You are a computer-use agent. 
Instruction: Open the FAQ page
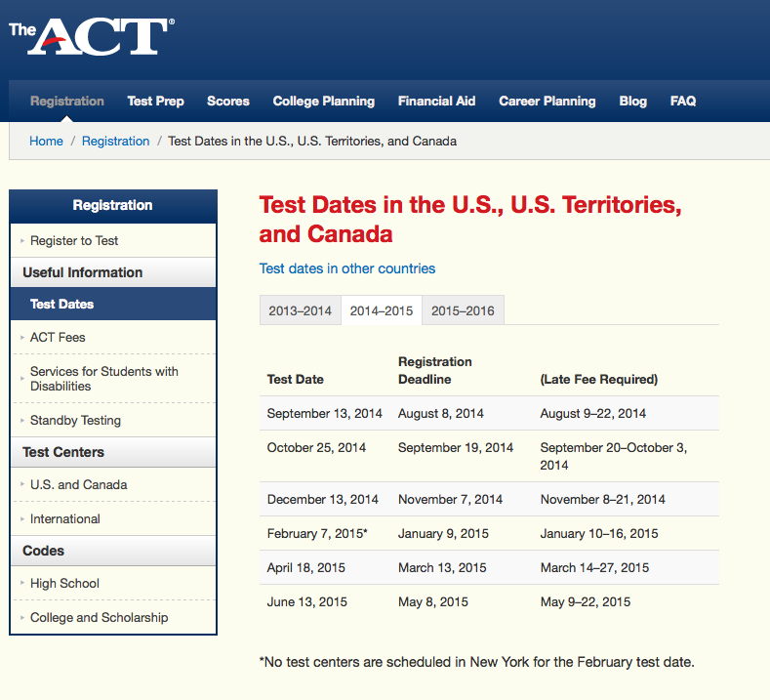point(683,102)
